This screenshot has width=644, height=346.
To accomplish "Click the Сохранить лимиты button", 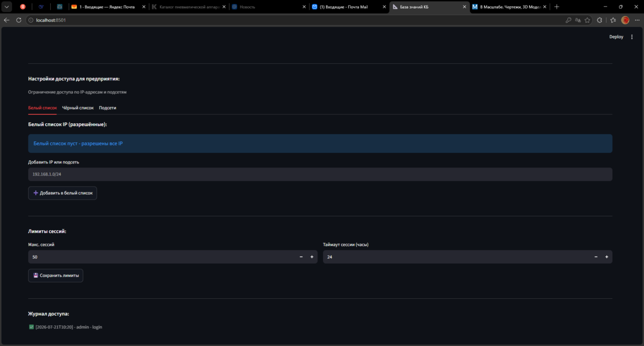I will coord(56,275).
